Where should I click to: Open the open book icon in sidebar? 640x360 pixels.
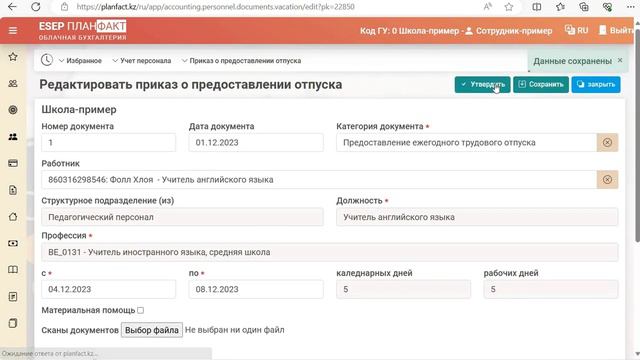coord(13,270)
